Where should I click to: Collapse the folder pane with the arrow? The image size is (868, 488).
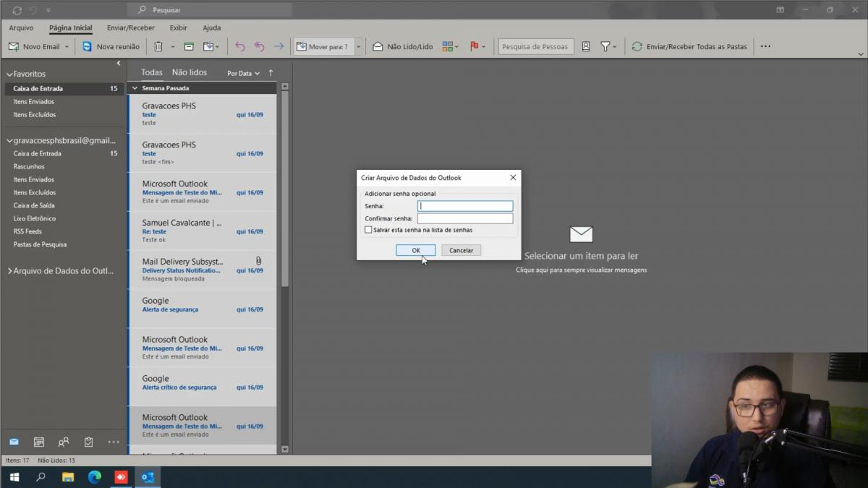[x=119, y=64]
